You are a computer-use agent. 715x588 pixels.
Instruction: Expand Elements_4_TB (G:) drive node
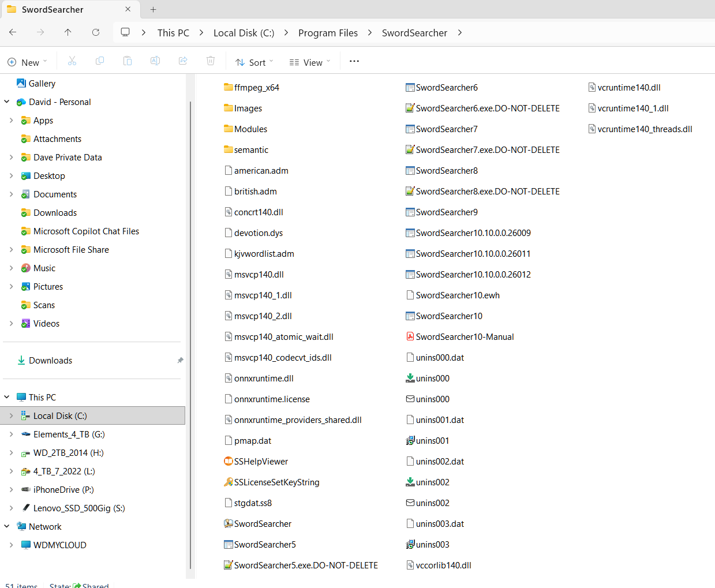click(x=12, y=434)
